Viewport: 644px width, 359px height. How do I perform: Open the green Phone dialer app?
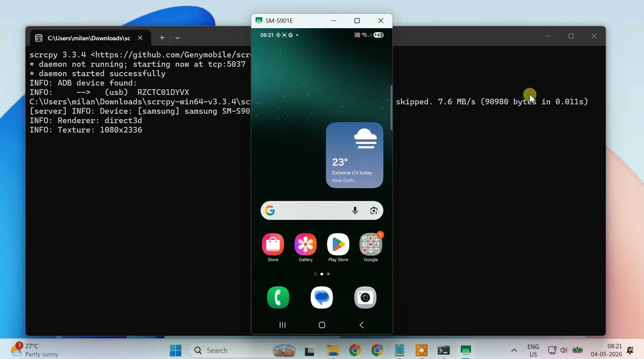point(278,297)
